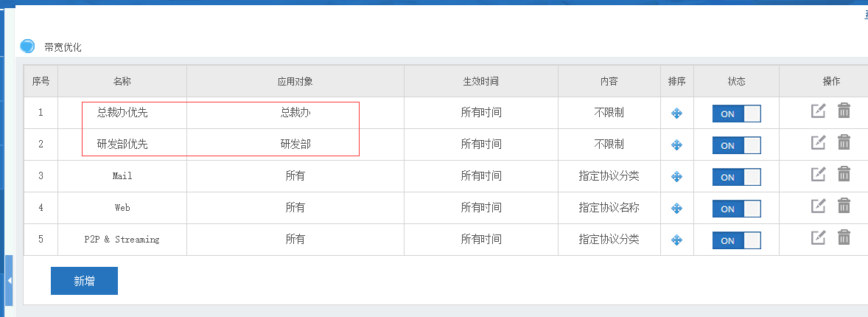868x317 pixels.
Task: Click the 新增 button
Action: click(x=84, y=281)
